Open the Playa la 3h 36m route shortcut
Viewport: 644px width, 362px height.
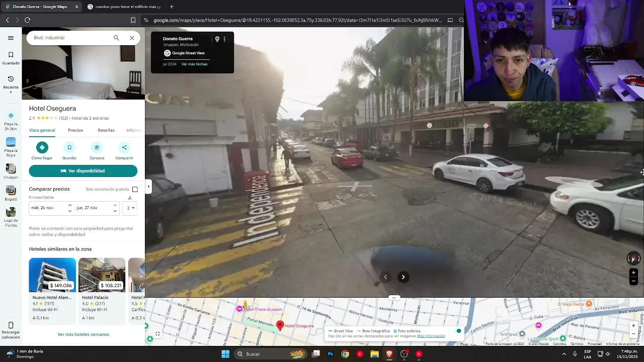pyautogui.click(x=11, y=121)
